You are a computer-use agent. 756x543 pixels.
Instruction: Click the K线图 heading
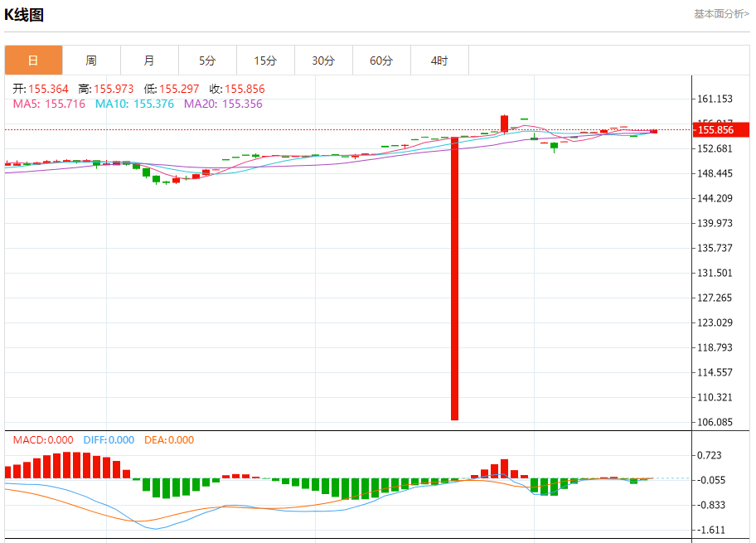[24, 15]
